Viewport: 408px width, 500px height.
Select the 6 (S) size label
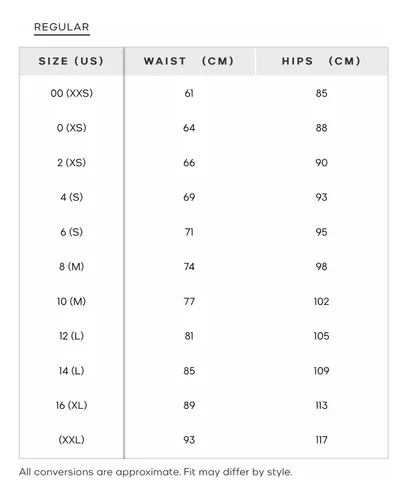tap(71, 232)
